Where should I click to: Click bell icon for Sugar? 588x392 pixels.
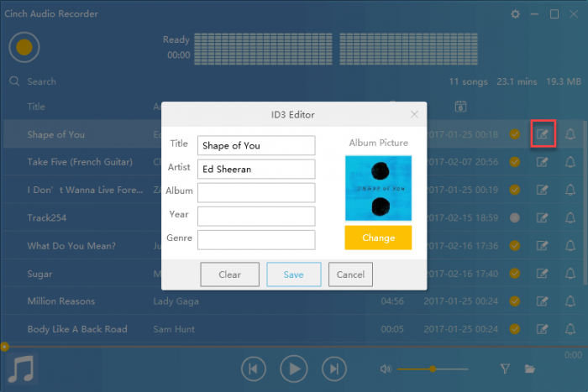tap(570, 274)
